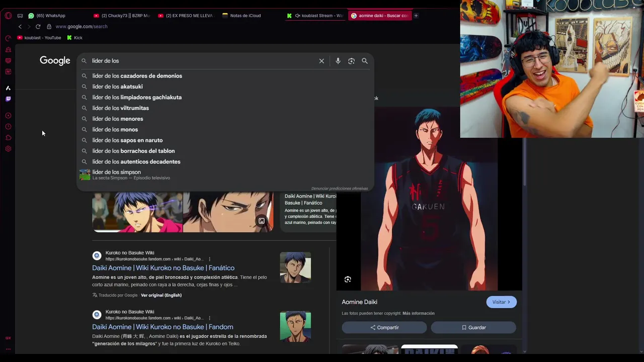Image resolution: width=644 pixels, height=362 pixels.
Task: Open 'Daiki Aomine | Wiki Kuroko no Basuke | Fandom' result
Action: pyautogui.click(x=163, y=327)
